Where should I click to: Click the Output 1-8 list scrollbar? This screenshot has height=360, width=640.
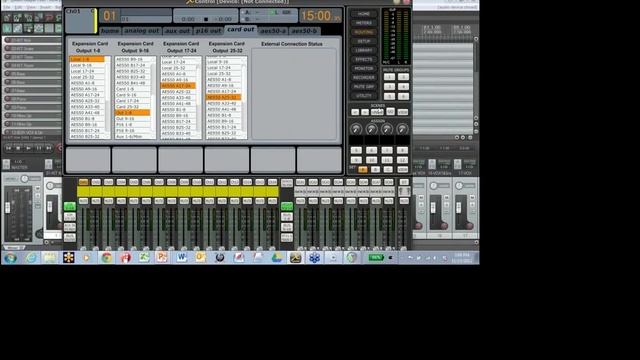tap(108, 98)
